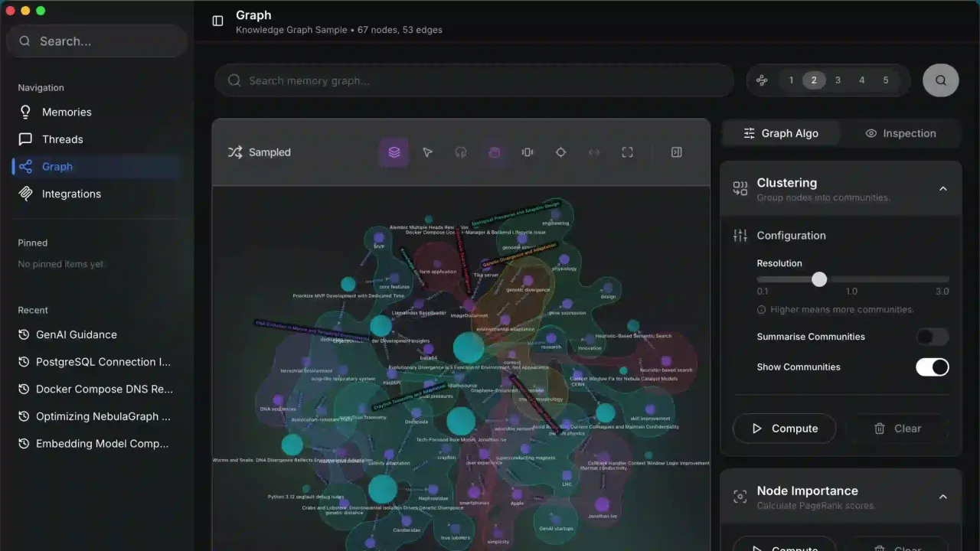Screen dimensions: 980x551
Task: Click the 'Heuristic-based search' node label
Action: tap(665, 370)
